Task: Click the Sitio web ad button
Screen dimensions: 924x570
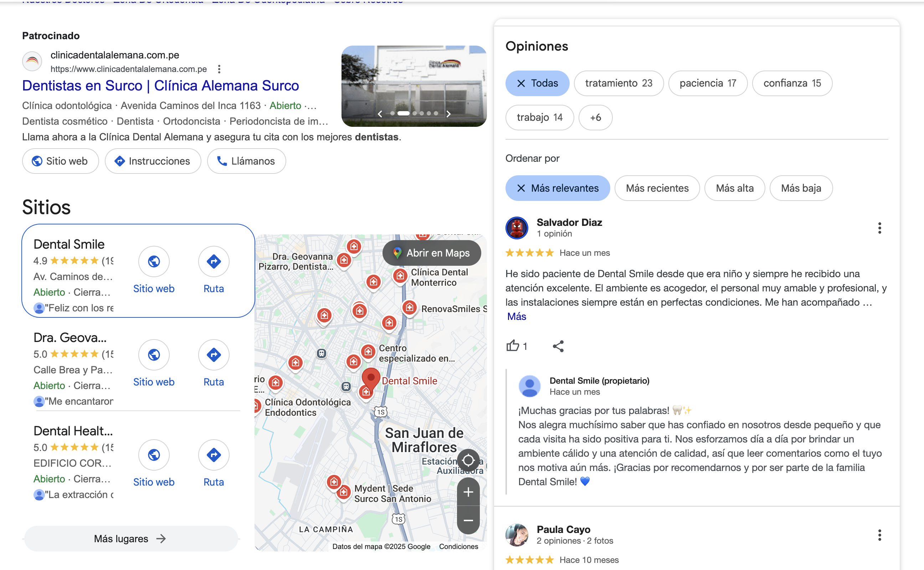Action: (x=60, y=161)
